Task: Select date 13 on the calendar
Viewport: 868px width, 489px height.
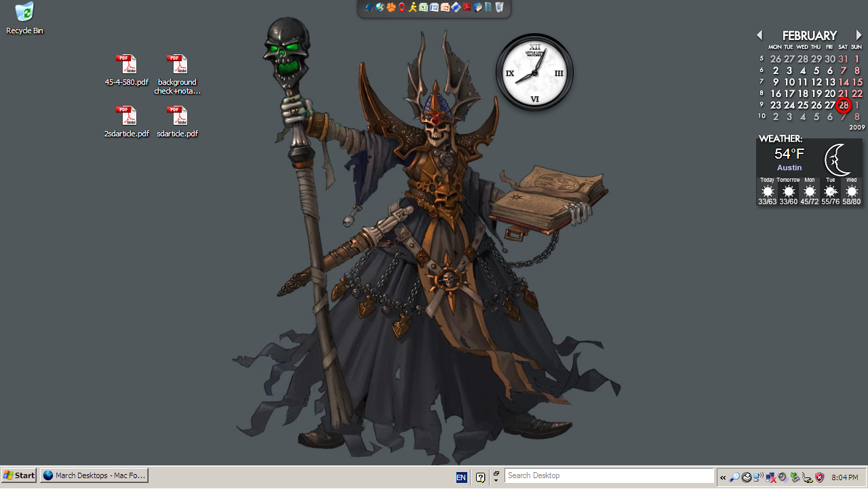Action: coord(830,82)
